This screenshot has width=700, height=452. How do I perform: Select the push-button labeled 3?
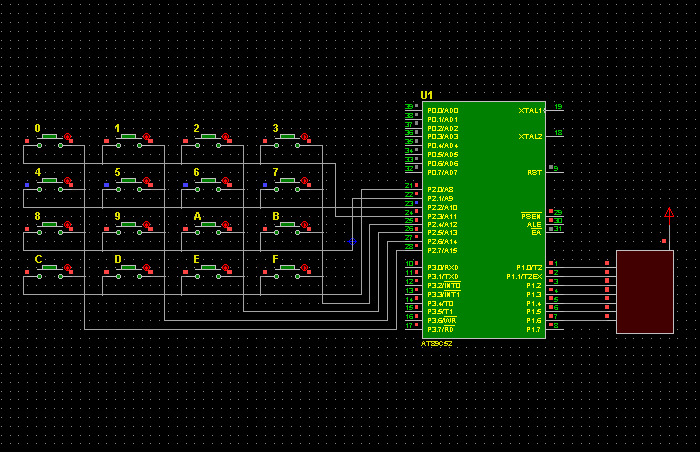pyautogui.click(x=287, y=137)
